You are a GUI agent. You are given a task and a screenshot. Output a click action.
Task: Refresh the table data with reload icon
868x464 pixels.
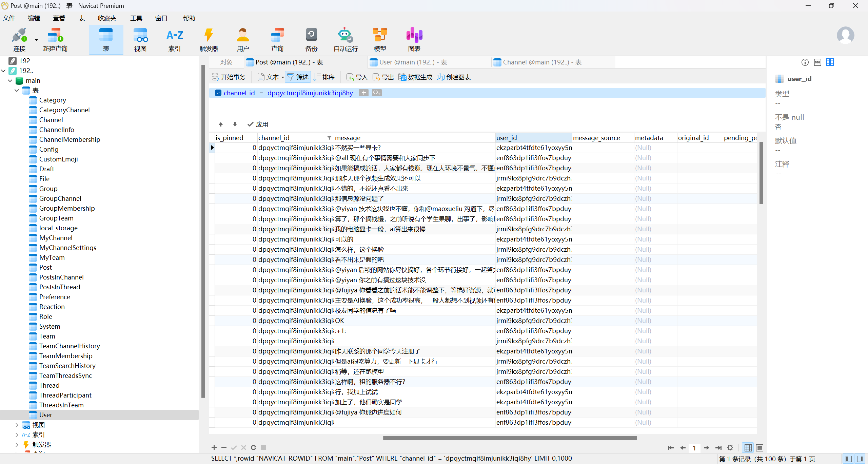253,448
